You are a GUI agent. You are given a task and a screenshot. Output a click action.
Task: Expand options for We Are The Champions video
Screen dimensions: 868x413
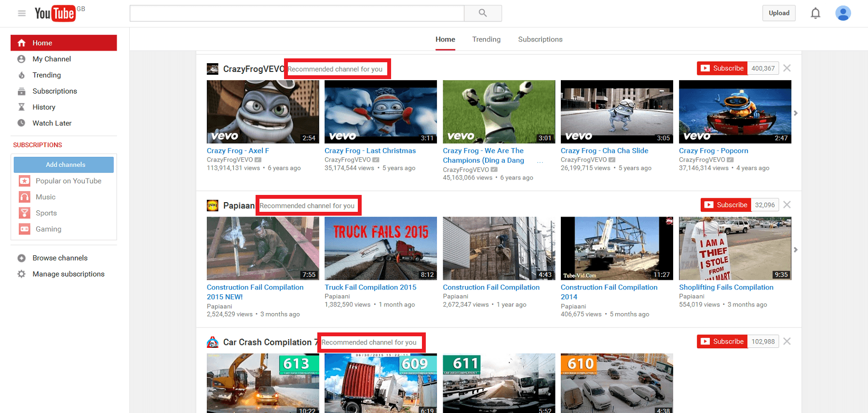click(540, 162)
